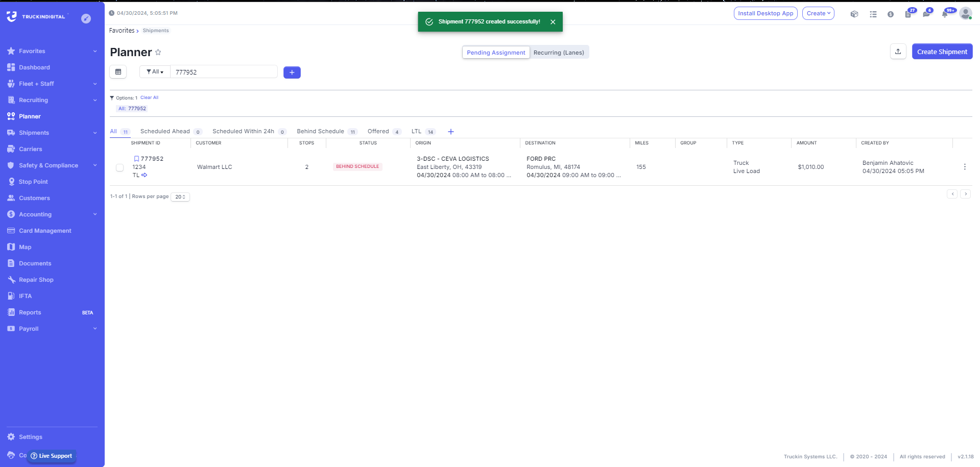Viewport: 980px width, 467px height.
Task: Collapse sidebar using compass icon
Action: click(86, 18)
